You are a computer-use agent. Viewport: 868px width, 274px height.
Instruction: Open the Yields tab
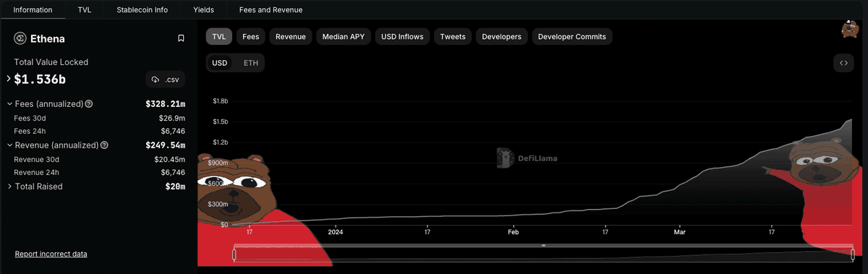click(203, 10)
